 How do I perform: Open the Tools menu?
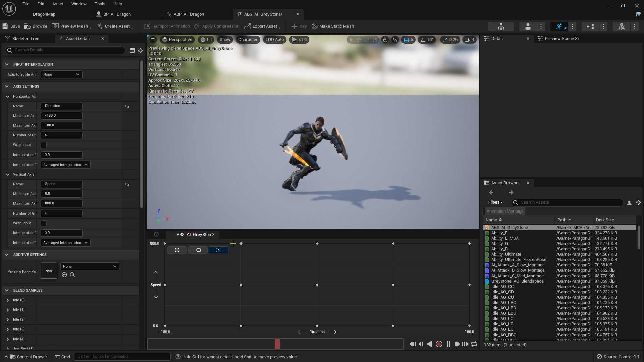100,4
